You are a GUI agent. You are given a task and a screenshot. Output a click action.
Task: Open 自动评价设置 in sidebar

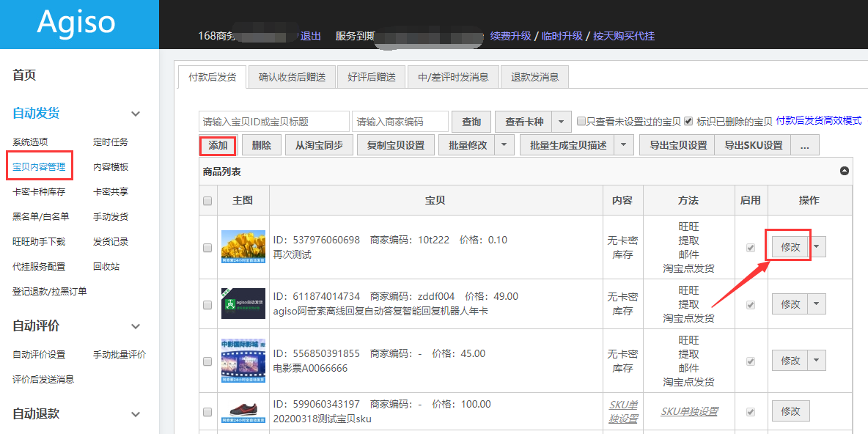[40, 354]
